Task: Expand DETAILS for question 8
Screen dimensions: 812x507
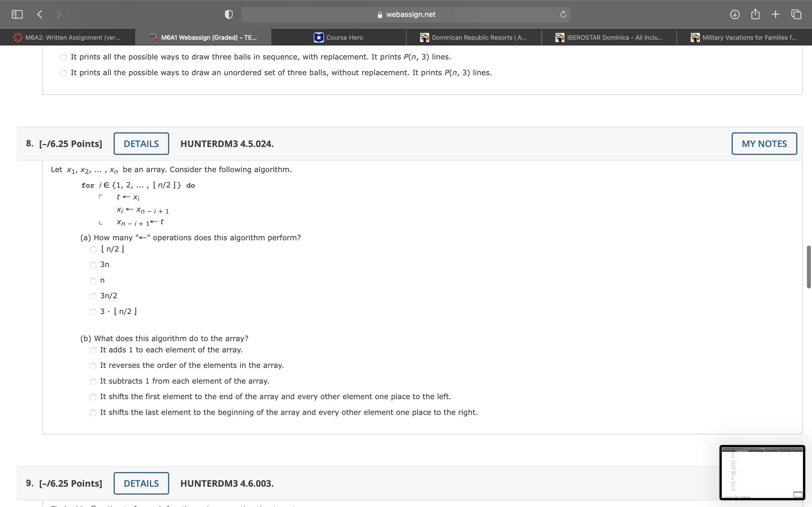Action: coord(141,144)
